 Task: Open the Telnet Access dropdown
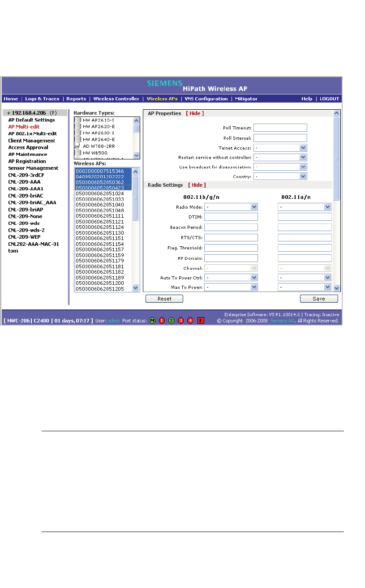pyautogui.click(x=280, y=148)
